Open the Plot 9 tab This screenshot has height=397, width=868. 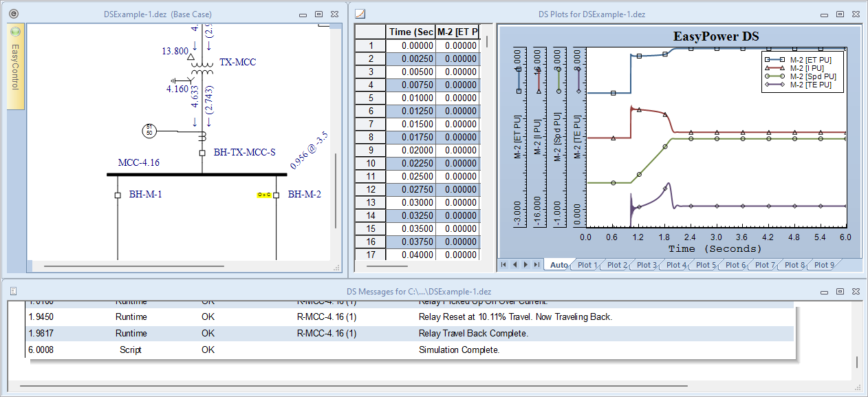pos(824,265)
